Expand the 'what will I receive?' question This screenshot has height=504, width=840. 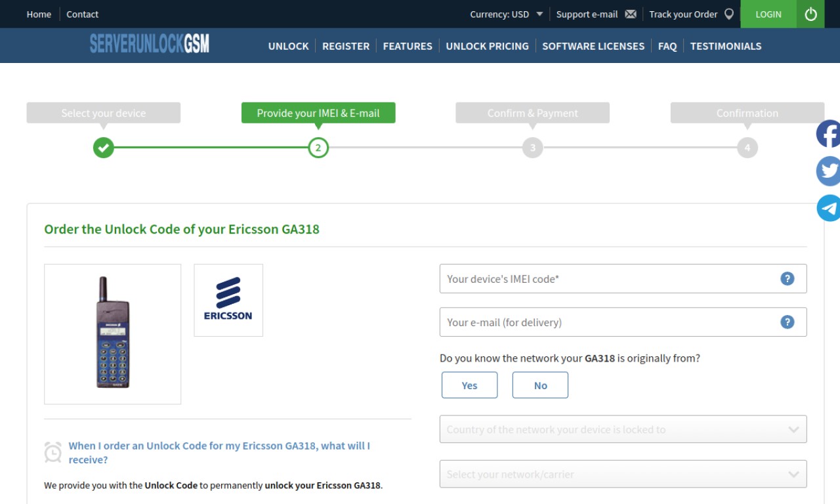pos(219,452)
